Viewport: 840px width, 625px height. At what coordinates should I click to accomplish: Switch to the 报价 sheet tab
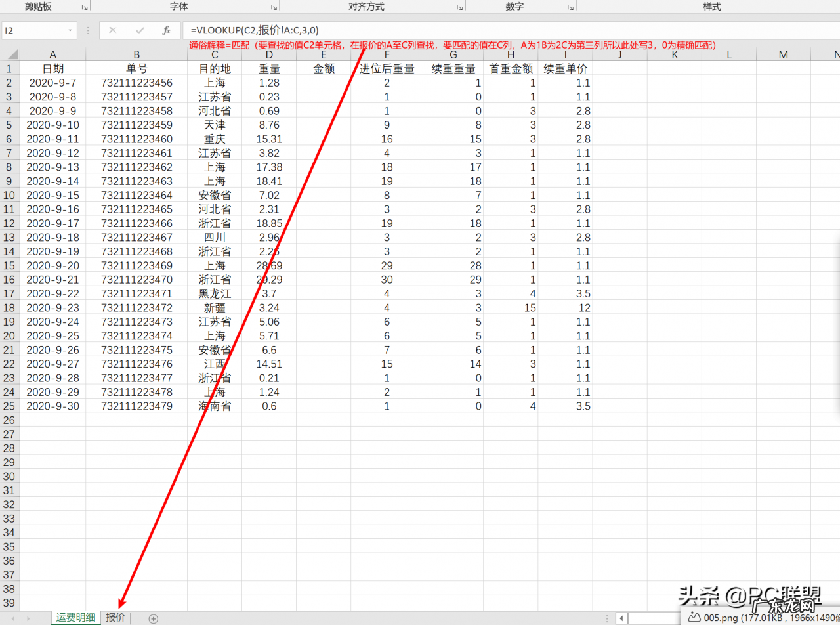point(115,618)
